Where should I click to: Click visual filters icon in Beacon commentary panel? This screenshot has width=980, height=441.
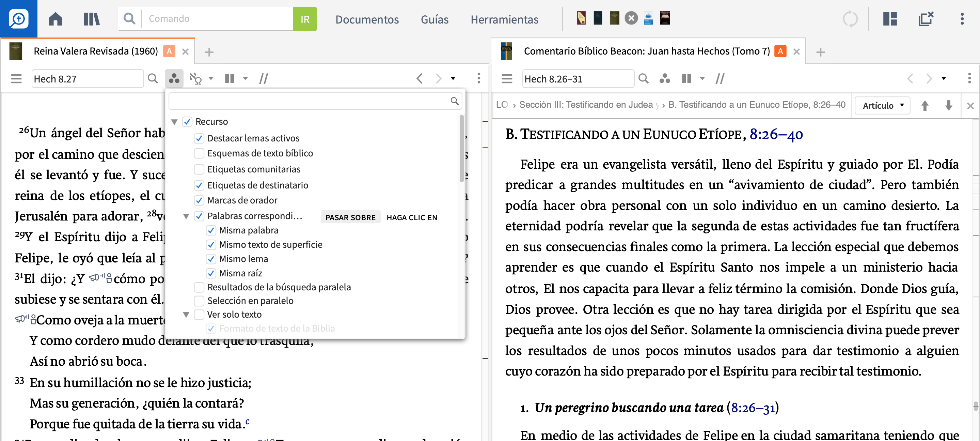(x=665, y=79)
